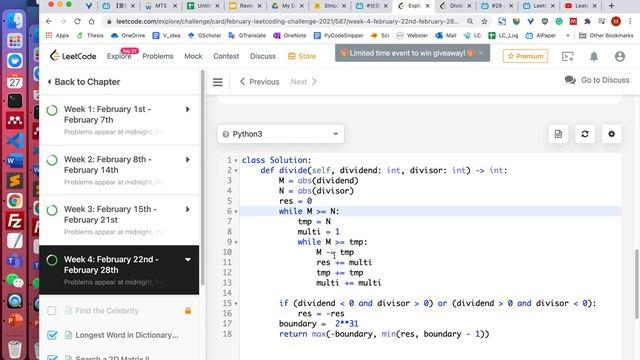Image resolution: width=640 pixels, height=360 pixels.
Task: Expand Week 1: February 1st section
Action: pos(188,109)
